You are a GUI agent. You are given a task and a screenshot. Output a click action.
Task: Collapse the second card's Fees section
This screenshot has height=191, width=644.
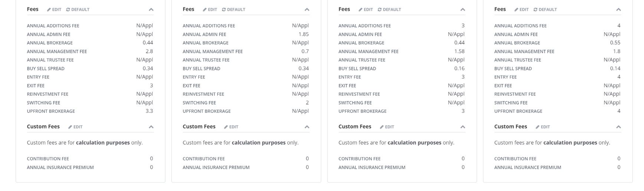pos(307,10)
